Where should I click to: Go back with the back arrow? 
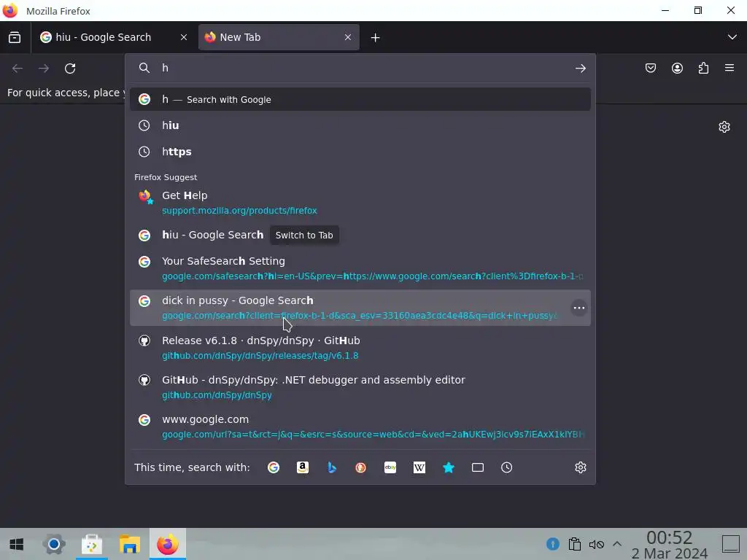(18, 69)
